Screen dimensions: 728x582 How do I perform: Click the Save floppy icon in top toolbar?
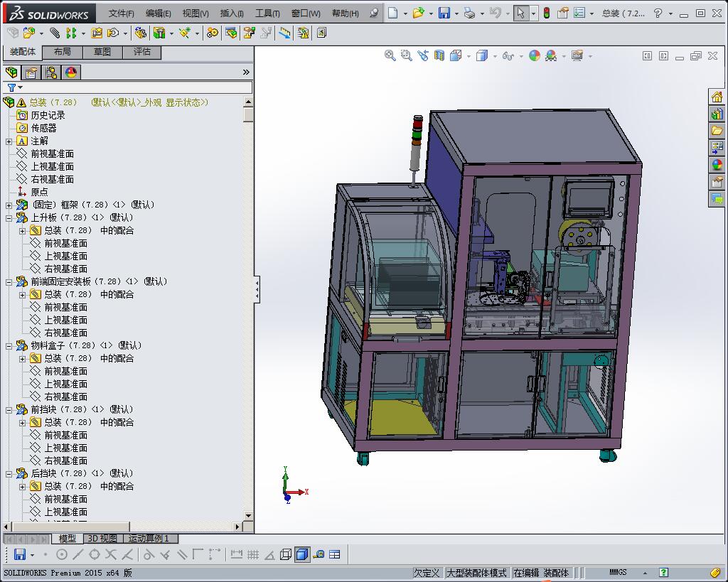tap(444, 13)
